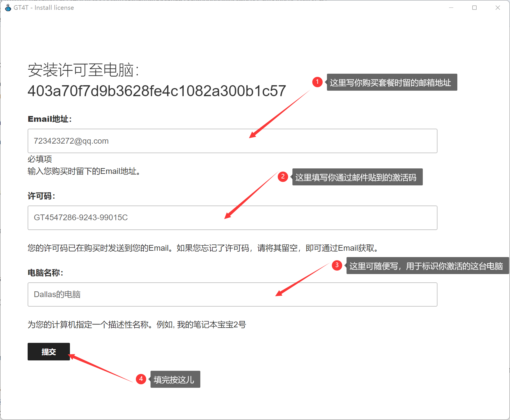Click the red number 2 annotation badge
Image resolution: width=510 pixels, height=420 pixels.
[283, 176]
